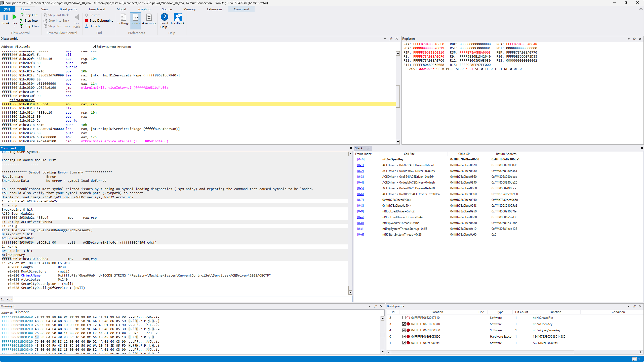Select the Source preference icon

[136, 17]
